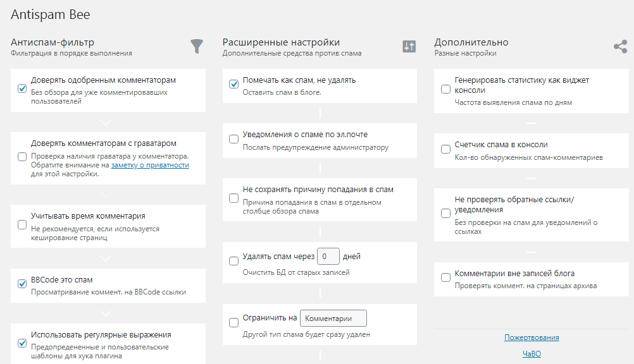Open the Комментарии dropdown
The width and height of the screenshot is (634, 364).
point(333,318)
